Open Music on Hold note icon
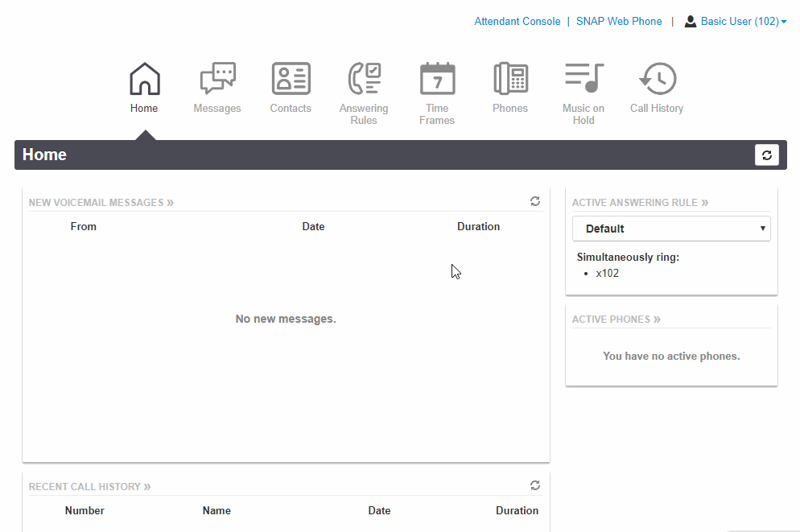Screen dimensions: 800x532 584,80
